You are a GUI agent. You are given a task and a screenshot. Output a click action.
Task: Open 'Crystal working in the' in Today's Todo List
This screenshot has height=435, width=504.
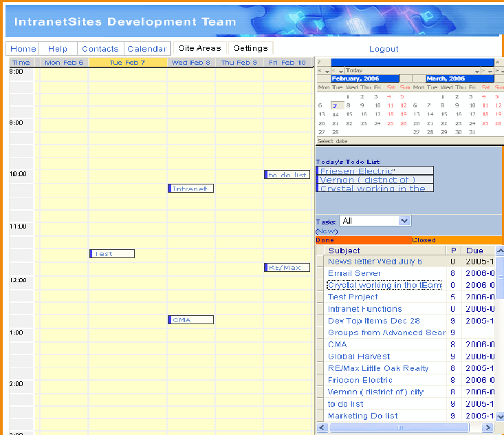coord(375,188)
